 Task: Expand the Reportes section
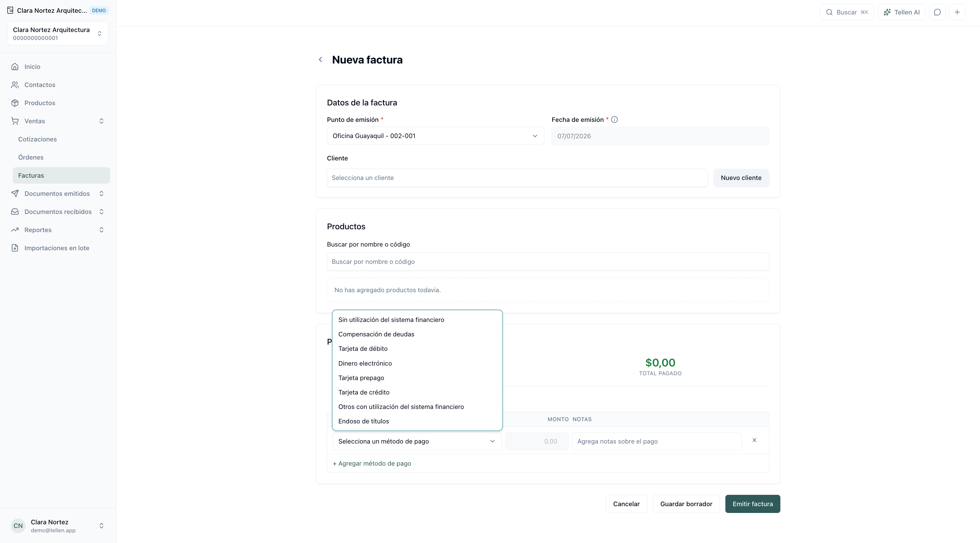tap(102, 230)
